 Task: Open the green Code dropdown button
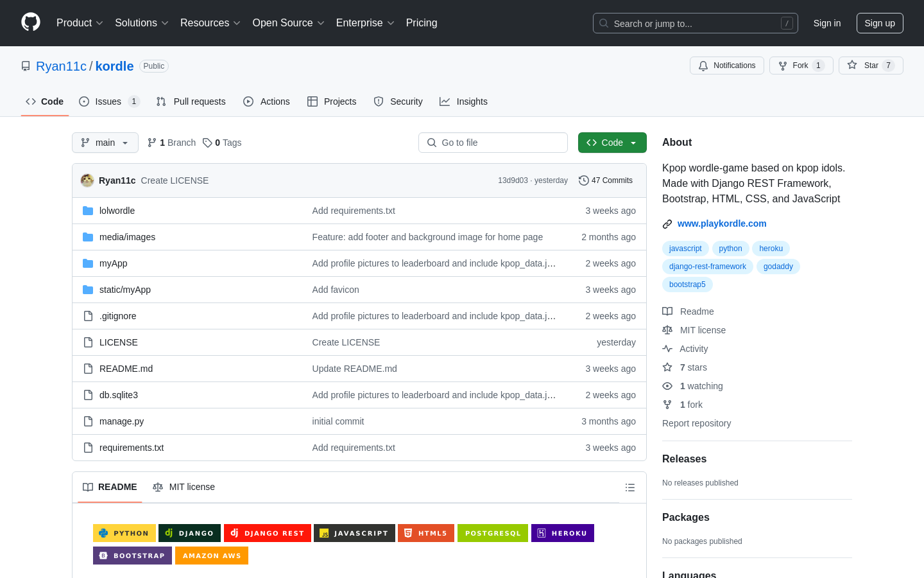[x=612, y=143]
